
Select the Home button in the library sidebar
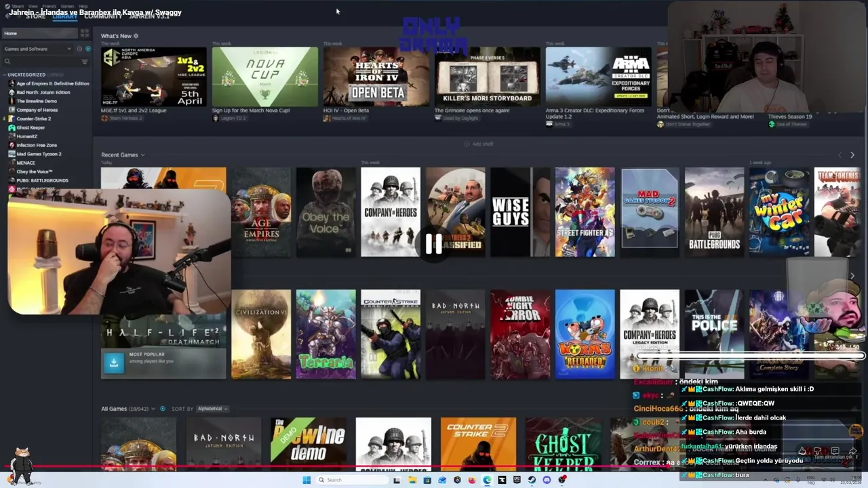pos(39,33)
